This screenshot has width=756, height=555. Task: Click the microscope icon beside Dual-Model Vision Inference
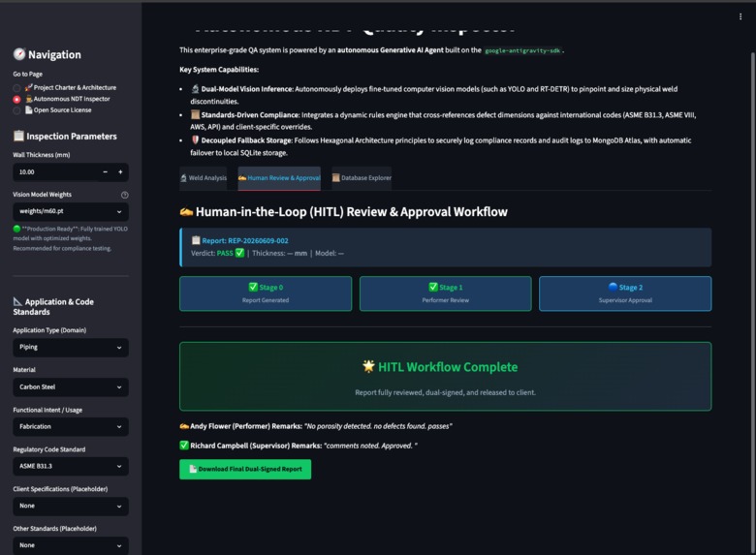195,89
